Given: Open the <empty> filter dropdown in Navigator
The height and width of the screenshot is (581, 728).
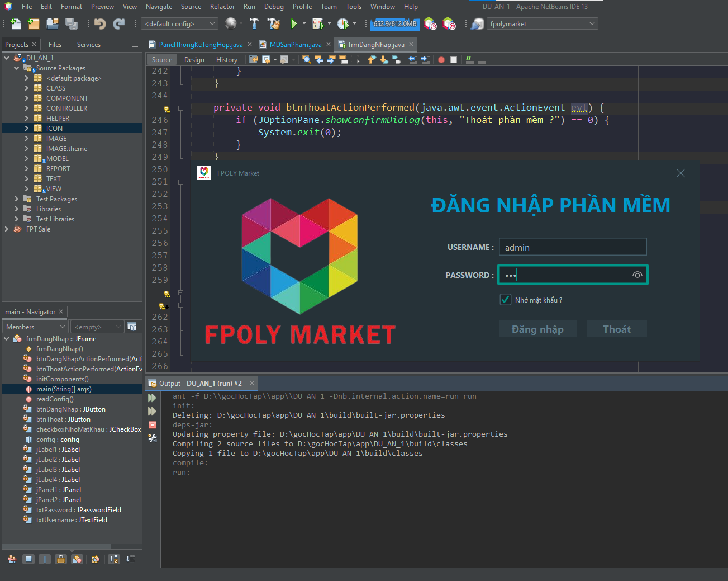Looking at the screenshot, I should 97,327.
